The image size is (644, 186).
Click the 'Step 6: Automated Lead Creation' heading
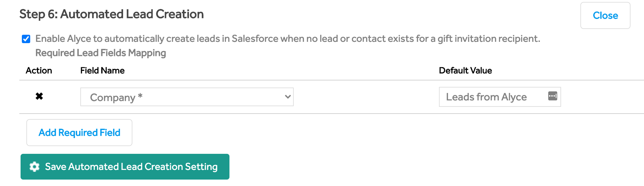[x=112, y=14]
